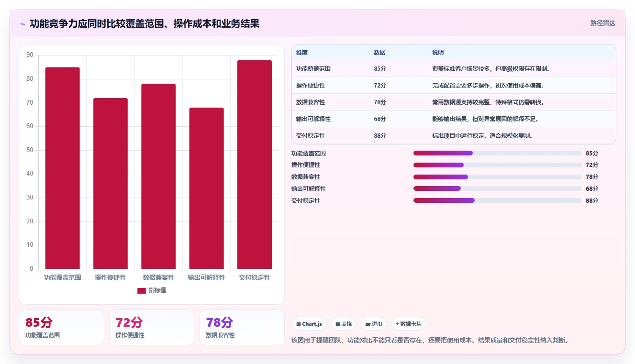Click the 功能覆盖范围 bar in the chart
The height and width of the screenshot is (364, 635).
tap(63, 168)
